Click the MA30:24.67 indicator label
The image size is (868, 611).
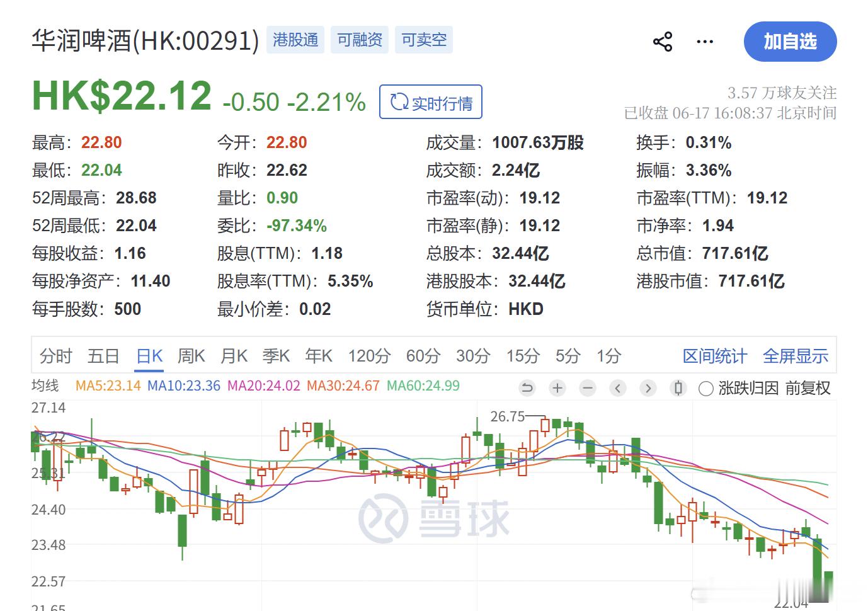click(x=343, y=385)
